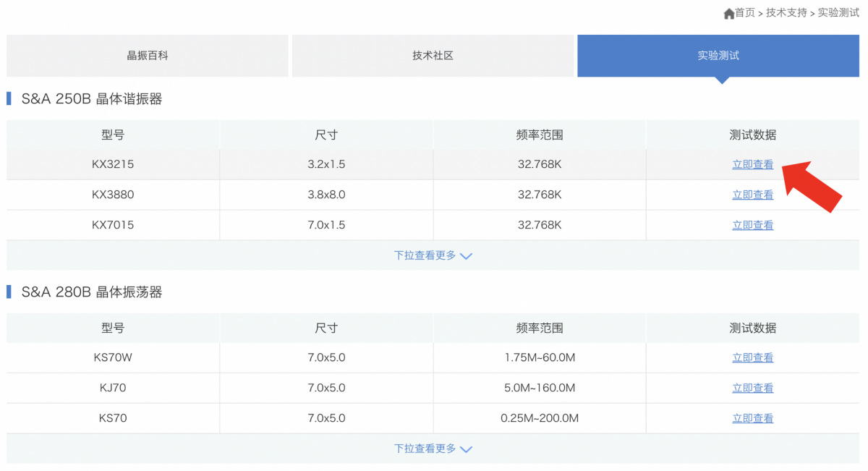Open 立即查看 link for KS70W

[x=752, y=357]
